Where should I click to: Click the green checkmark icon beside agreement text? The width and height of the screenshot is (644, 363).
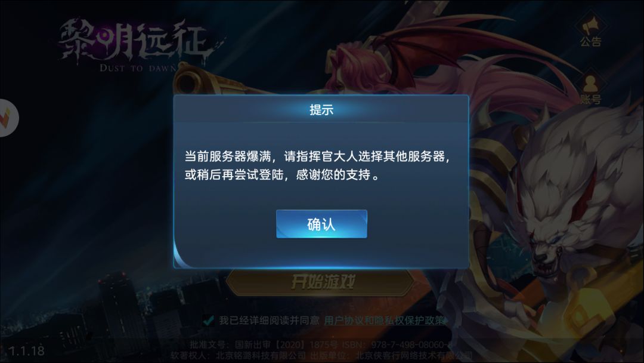208,320
